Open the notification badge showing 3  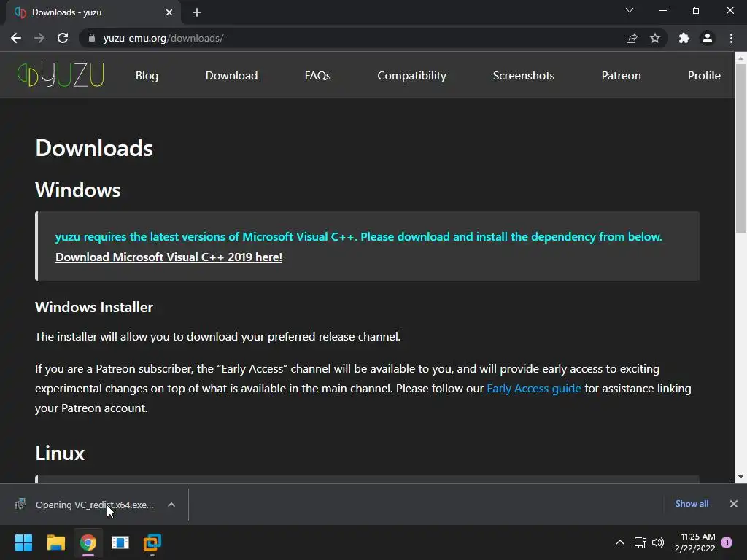[727, 542]
